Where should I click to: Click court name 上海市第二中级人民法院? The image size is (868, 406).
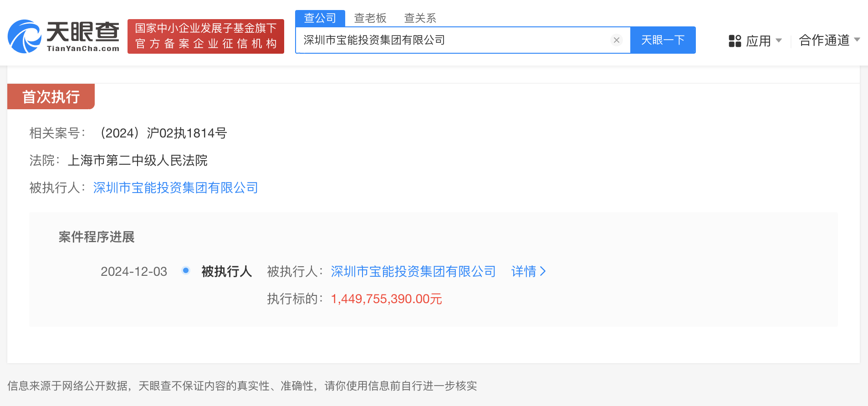[138, 160]
